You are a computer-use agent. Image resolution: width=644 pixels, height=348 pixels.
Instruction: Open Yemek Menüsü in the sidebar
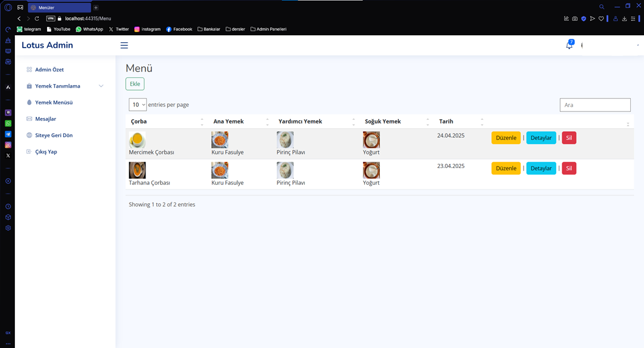54,102
